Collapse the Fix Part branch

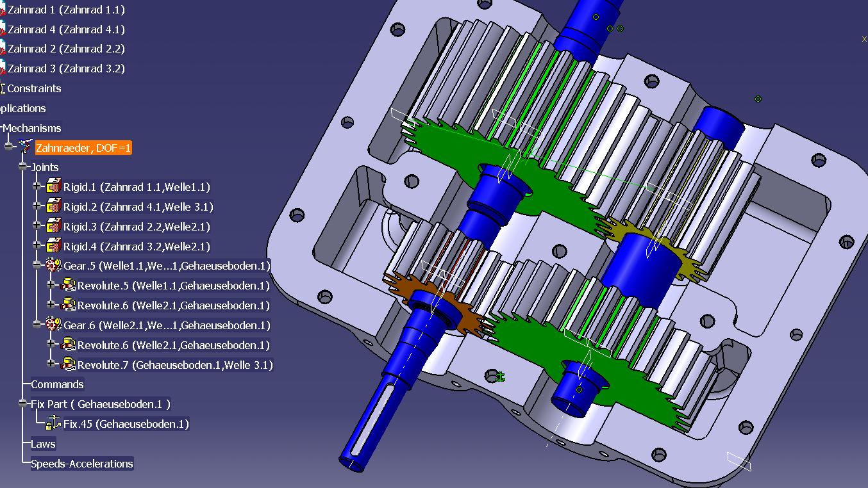coord(23,403)
